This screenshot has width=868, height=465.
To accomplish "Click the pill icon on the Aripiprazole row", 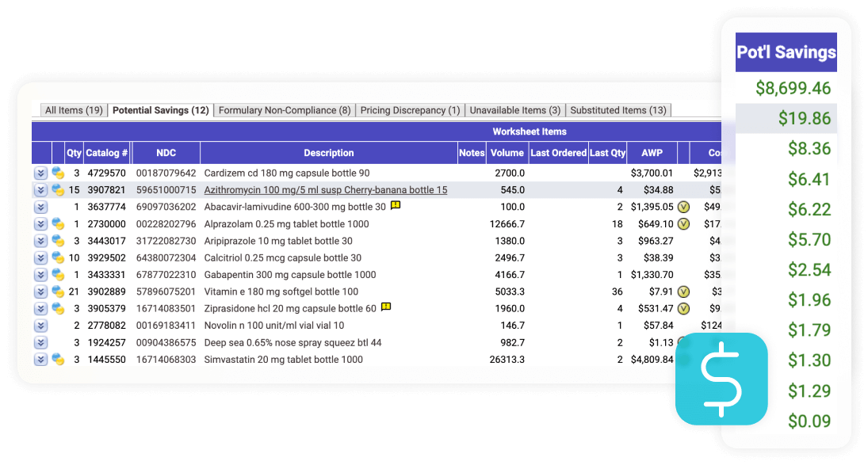I will 58,241.
